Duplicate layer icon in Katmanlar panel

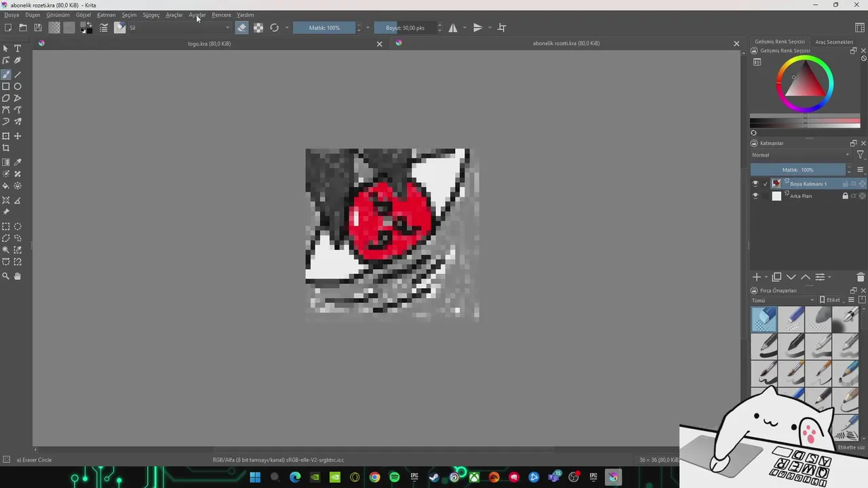776,277
